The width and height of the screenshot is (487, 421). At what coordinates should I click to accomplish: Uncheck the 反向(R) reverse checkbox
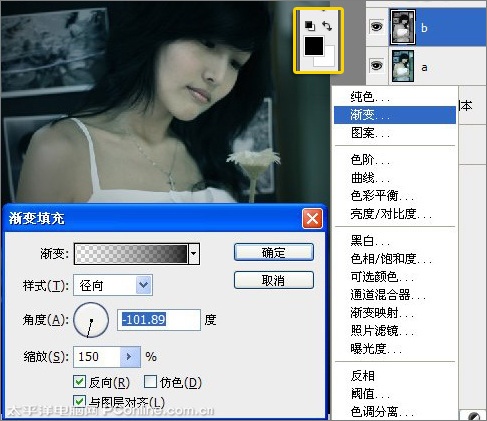tap(79, 382)
